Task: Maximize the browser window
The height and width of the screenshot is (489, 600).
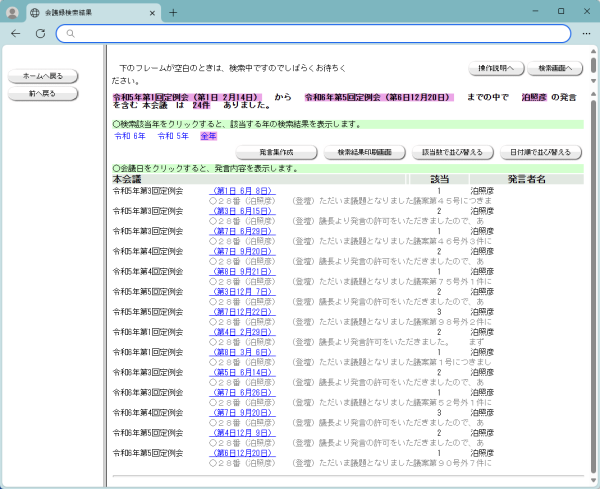Action: (561, 11)
